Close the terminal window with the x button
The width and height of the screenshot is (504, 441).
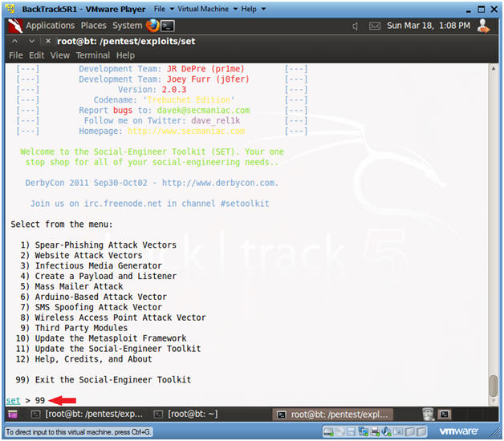click(x=48, y=41)
